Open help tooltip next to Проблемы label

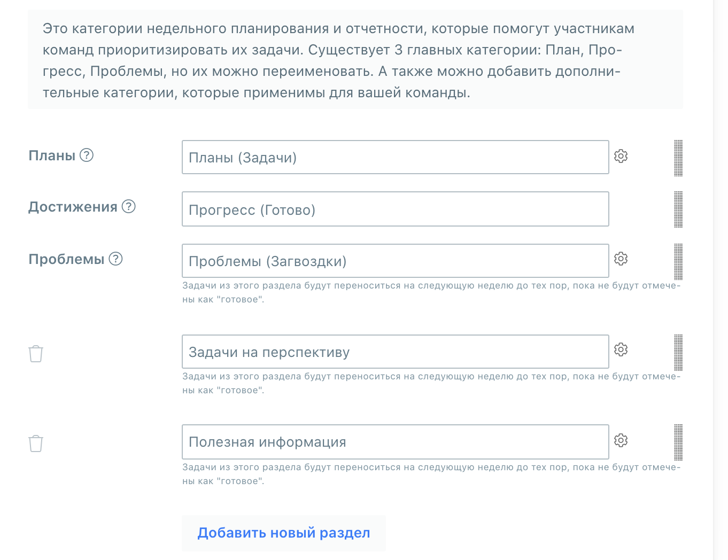pos(115,260)
